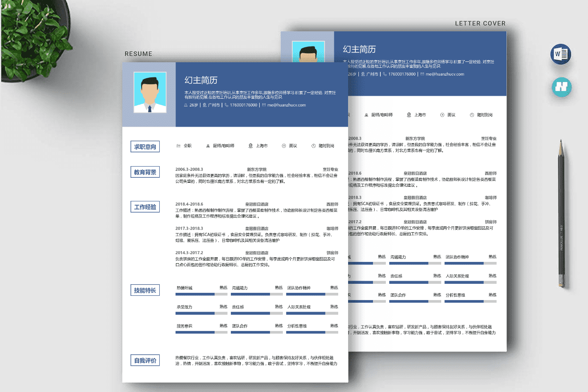Click the person icon beside 26岁 on front resume
Image resolution: width=588 pixels, height=392 pixels.
[x=186, y=105]
